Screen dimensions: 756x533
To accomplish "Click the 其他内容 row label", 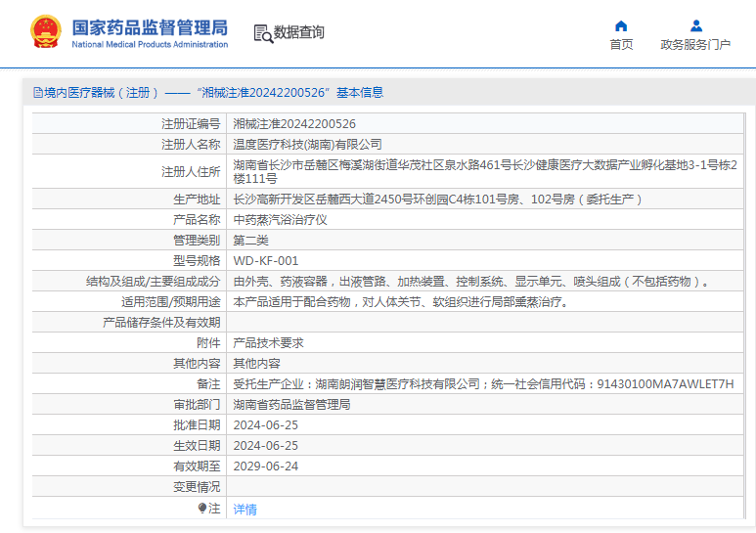I will click(197, 364).
